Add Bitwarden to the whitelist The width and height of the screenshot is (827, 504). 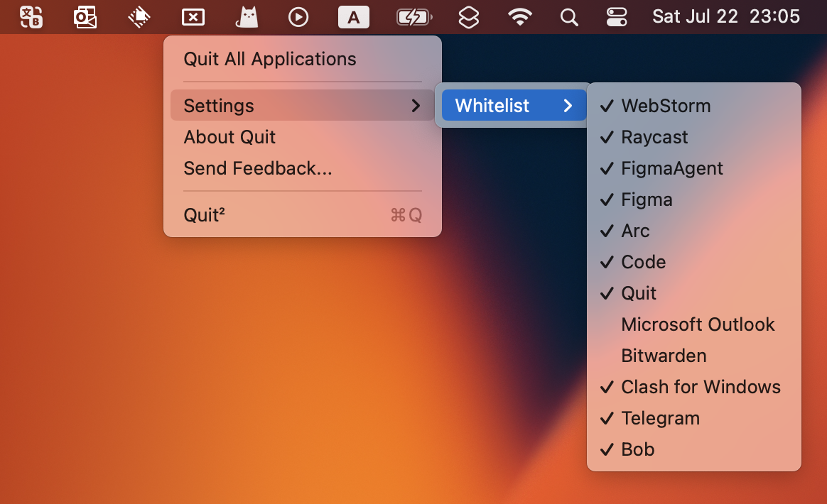click(x=693, y=356)
